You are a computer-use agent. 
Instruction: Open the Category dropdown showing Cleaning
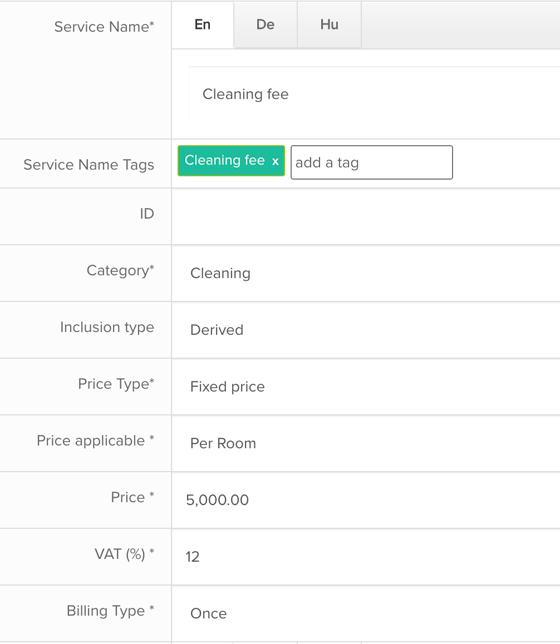click(366, 273)
